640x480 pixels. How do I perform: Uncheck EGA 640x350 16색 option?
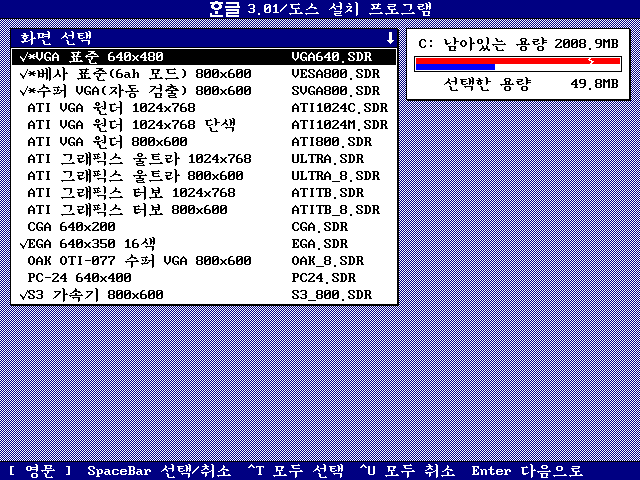click(x=204, y=244)
